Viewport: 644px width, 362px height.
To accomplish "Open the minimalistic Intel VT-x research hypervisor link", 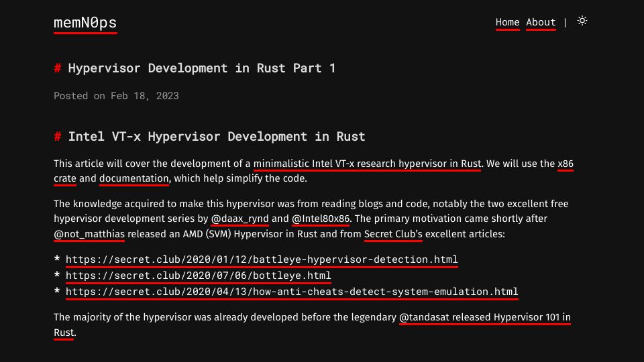I will [367, 164].
